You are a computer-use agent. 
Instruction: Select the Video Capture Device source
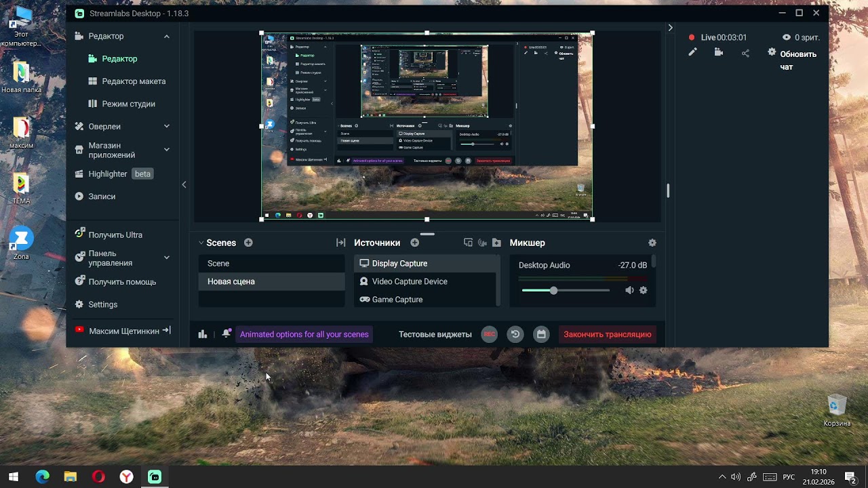tap(425, 281)
